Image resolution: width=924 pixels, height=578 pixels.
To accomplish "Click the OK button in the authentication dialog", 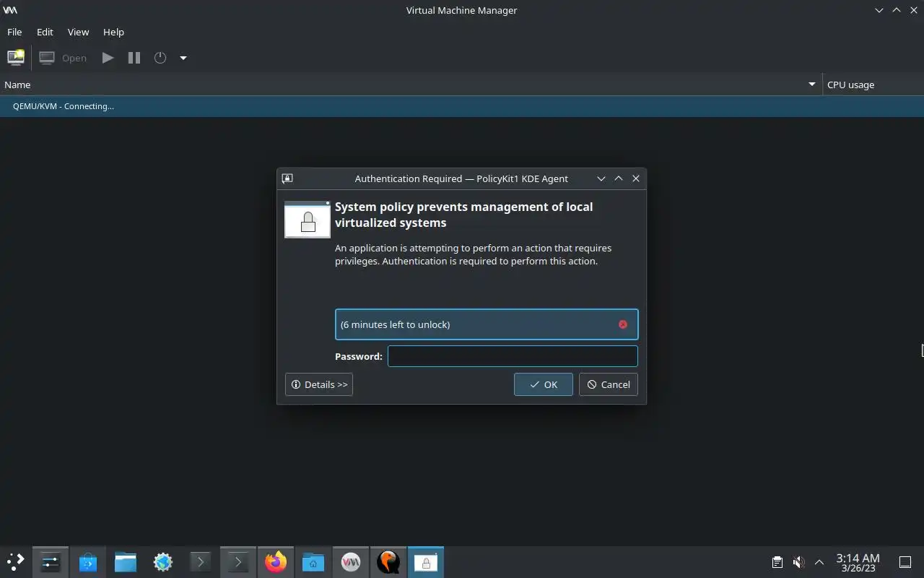I will (544, 384).
